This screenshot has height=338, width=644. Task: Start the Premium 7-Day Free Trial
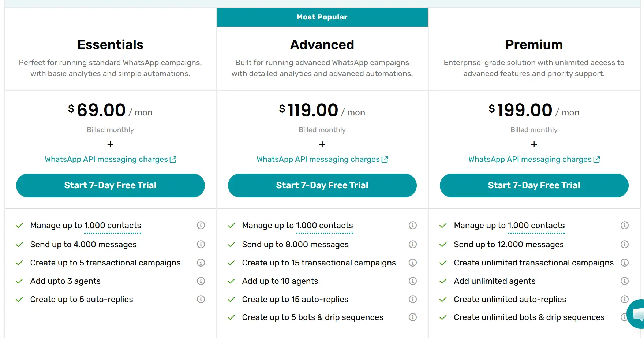pos(534,185)
